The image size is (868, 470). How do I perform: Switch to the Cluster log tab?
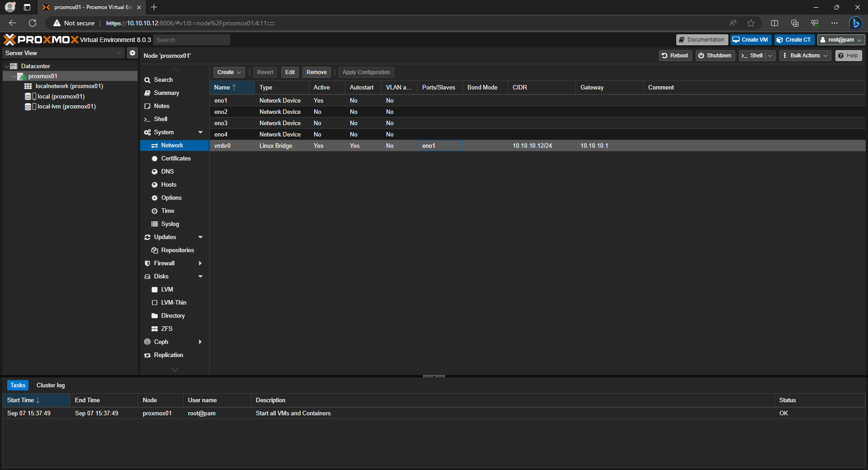pos(51,385)
